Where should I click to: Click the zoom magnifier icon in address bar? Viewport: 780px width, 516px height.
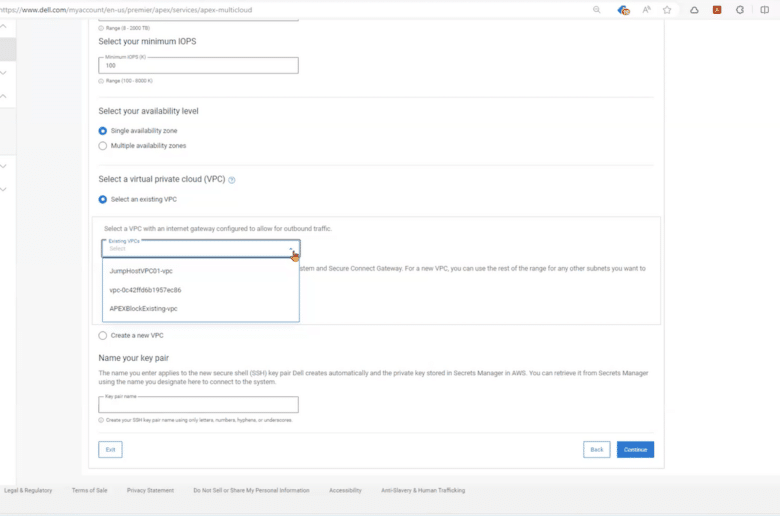tap(596, 9)
